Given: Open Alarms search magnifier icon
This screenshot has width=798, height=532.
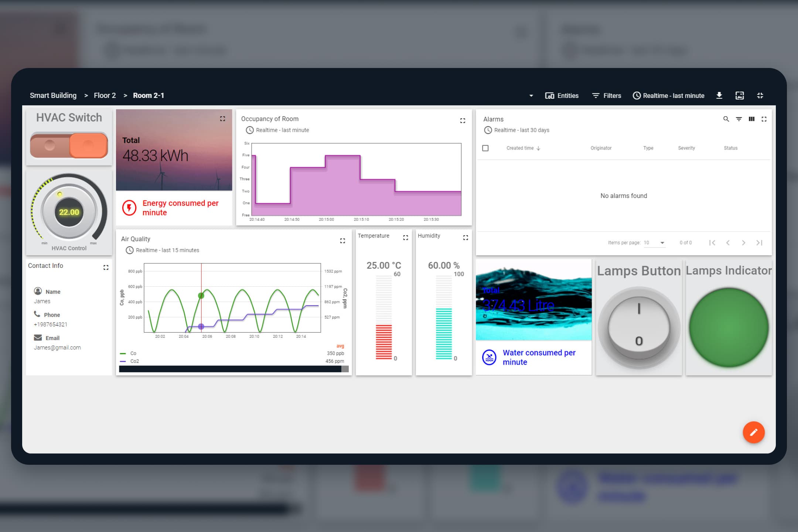Looking at the screenshot, I should 726,119.
